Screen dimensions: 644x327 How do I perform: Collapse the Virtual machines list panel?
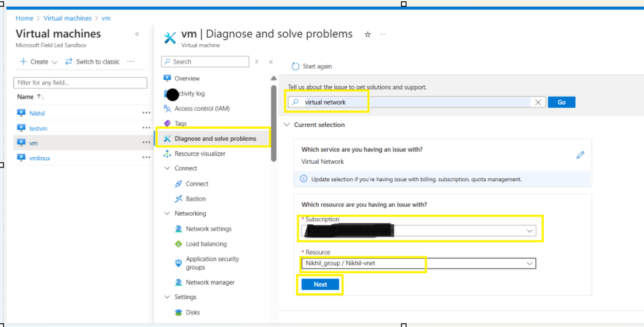click(x=137, y=34)
